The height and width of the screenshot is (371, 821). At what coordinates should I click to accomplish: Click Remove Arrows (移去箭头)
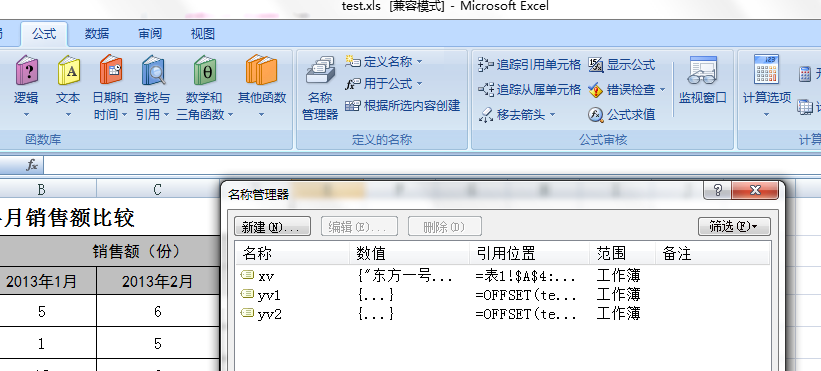517,114
